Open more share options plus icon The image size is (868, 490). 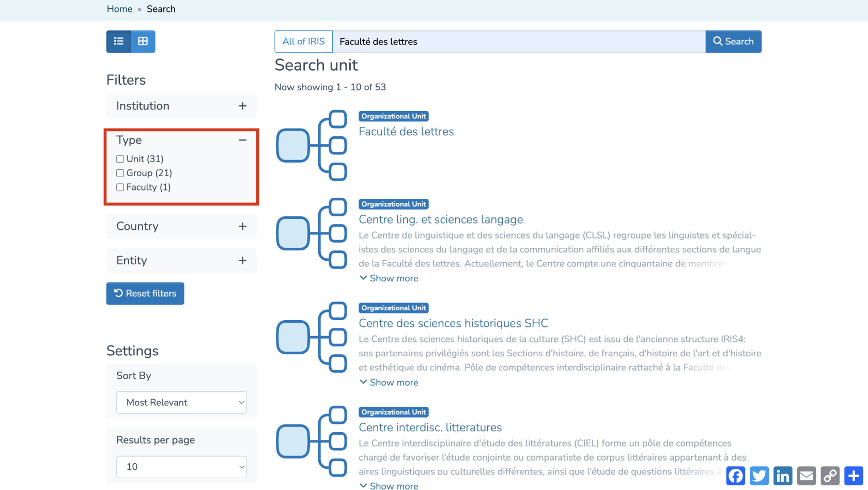coord(854,476)
